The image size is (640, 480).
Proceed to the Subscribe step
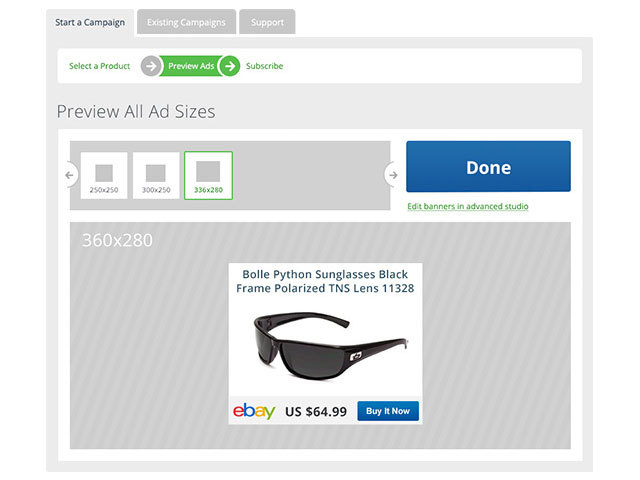264,66
